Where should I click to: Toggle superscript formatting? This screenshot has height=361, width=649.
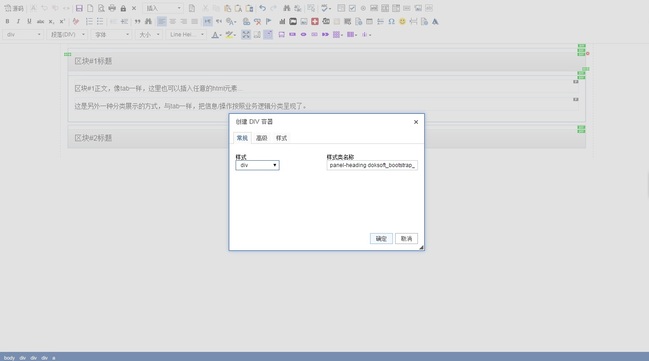click(x=62, y=22)
